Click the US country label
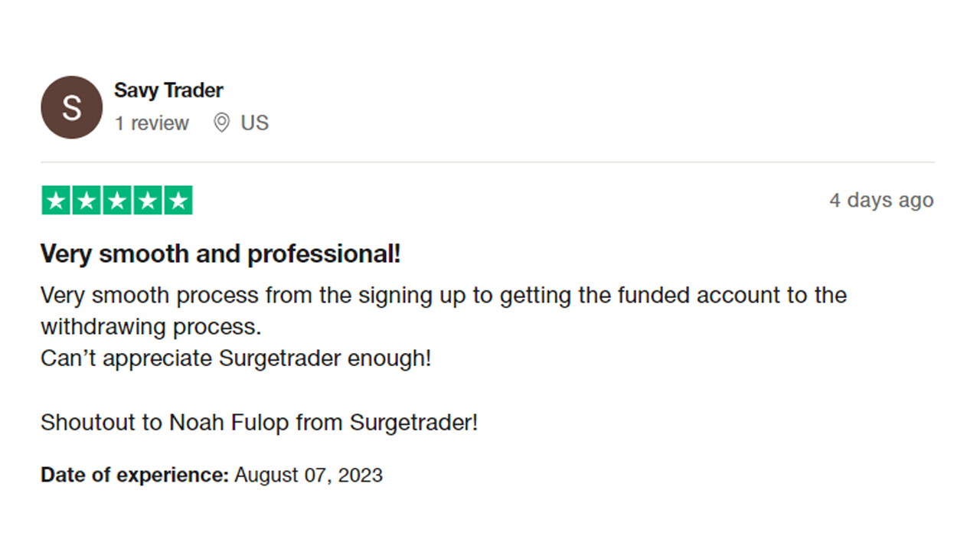Image resolution: width=980 pixels, height=559 pixels. pos(255,123)
